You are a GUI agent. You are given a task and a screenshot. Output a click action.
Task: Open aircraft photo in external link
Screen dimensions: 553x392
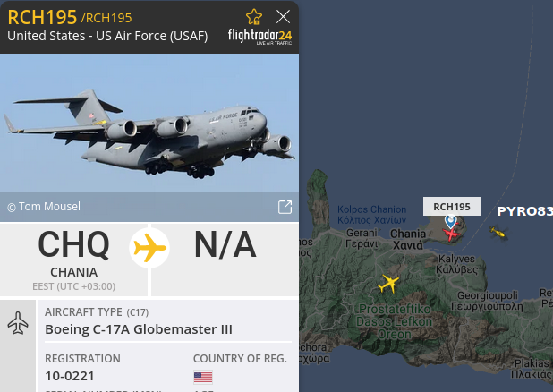coord(285,207)
